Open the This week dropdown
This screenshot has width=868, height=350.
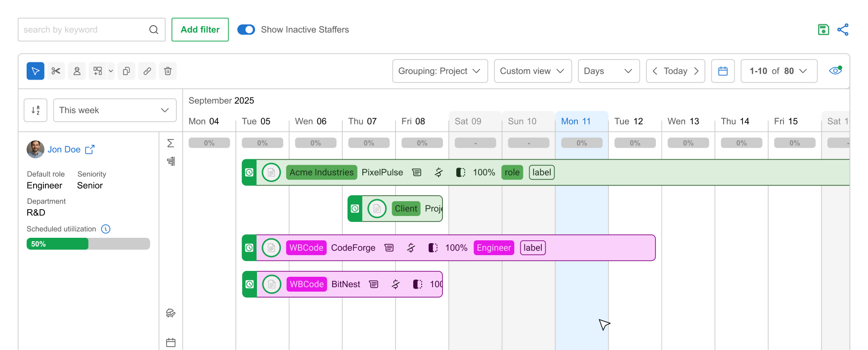[115, 110]
